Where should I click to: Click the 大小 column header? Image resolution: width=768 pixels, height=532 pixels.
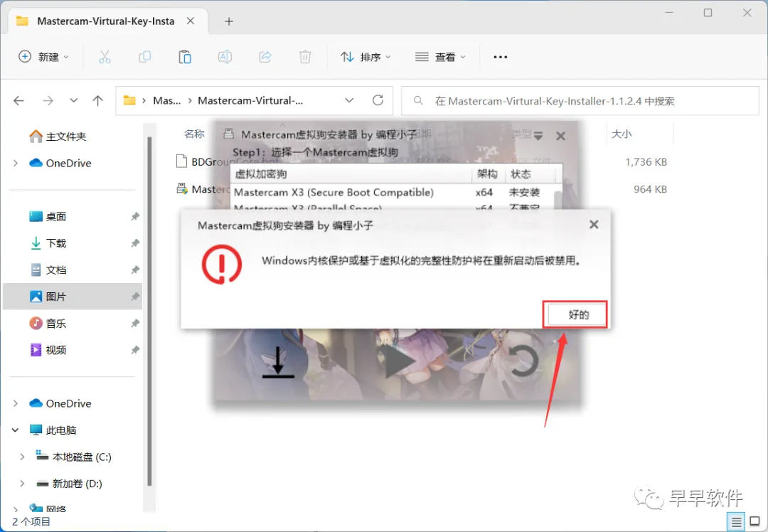pyautogui.click(x=622, y=134)
